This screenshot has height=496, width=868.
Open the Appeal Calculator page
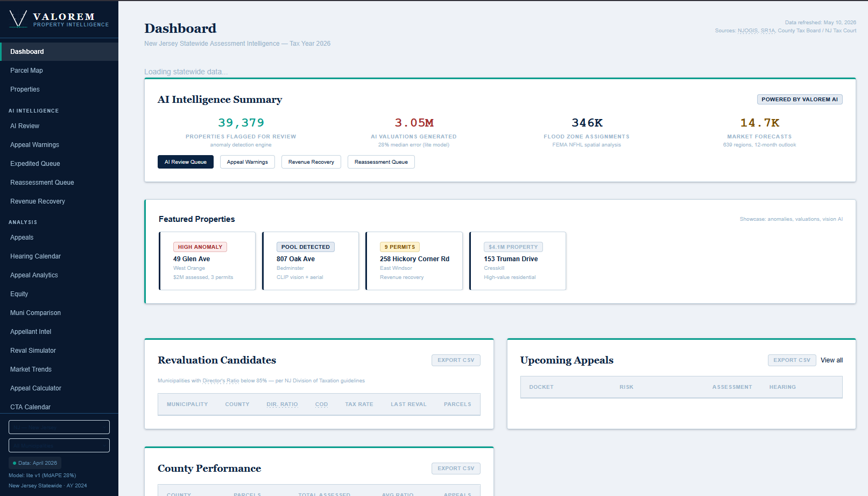point(59,388)
